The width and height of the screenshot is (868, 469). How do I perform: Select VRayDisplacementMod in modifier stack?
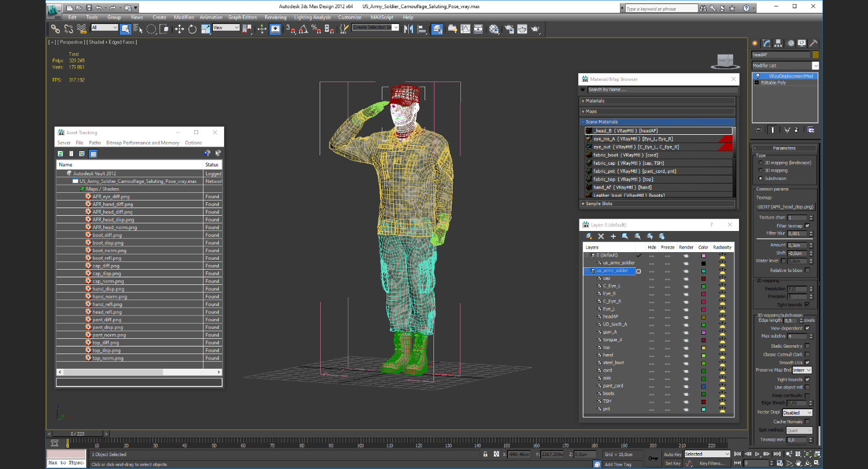pyautogui.click(x=785, y=76)
